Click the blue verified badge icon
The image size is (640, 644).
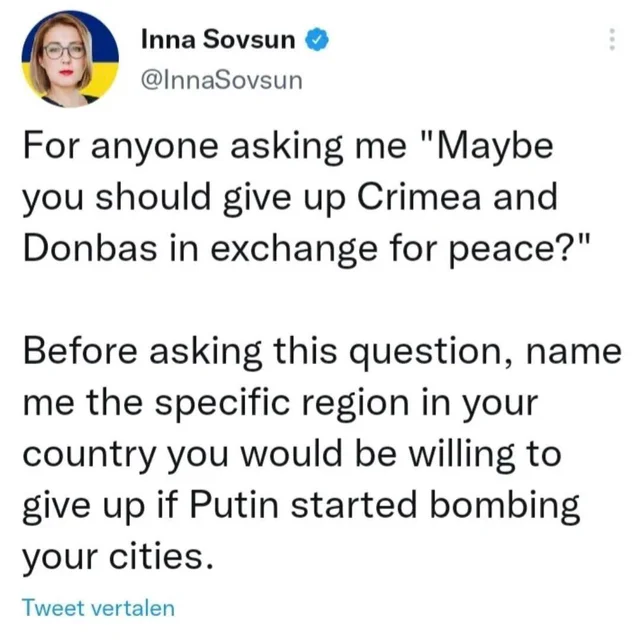coord(316,39)
